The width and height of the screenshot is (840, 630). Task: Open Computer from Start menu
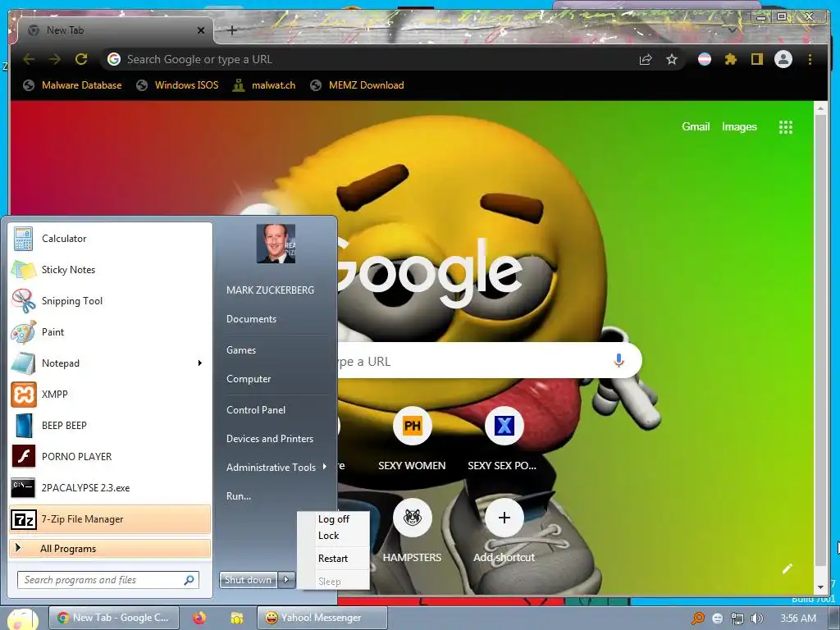click(249, 379)
